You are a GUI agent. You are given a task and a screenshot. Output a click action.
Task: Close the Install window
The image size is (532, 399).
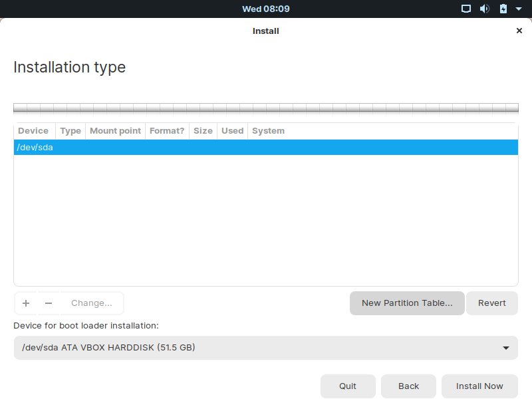[519, 31]
